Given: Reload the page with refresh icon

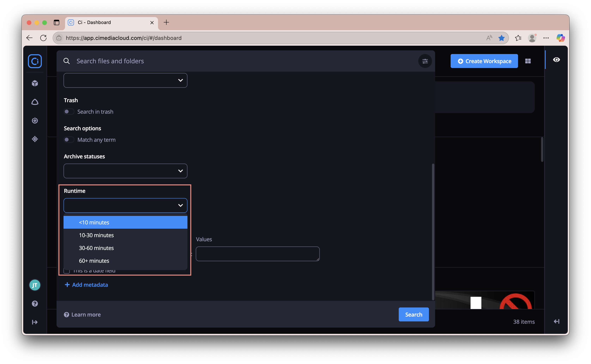Looking at the screenshot, I should tap(44, 38).
